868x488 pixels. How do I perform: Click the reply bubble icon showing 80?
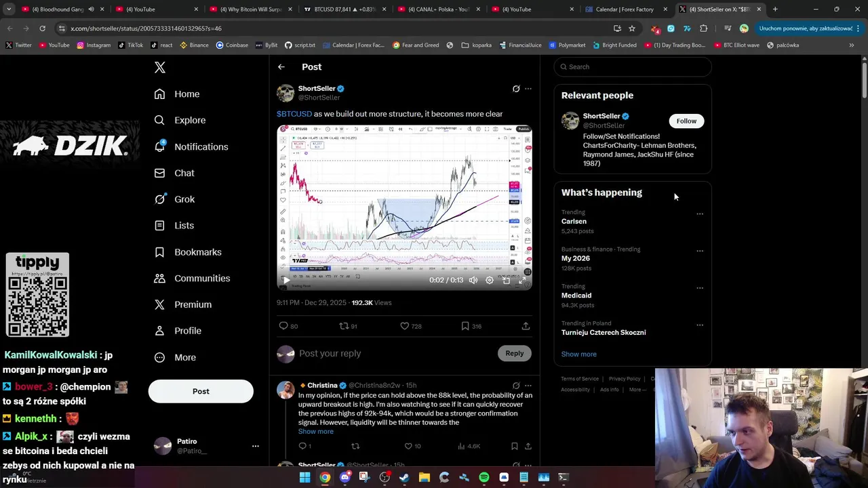point(283,326)
